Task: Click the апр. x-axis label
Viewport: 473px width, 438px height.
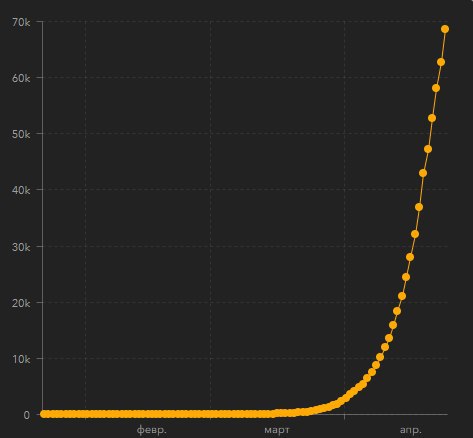Action: pyautogui.click(x=410, y=430)
